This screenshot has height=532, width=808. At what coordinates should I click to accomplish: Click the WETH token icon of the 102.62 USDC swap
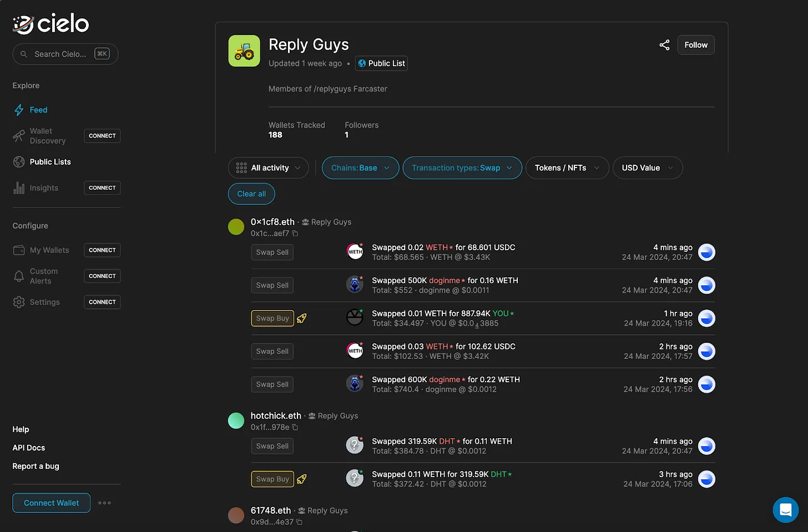coord(355,351)
